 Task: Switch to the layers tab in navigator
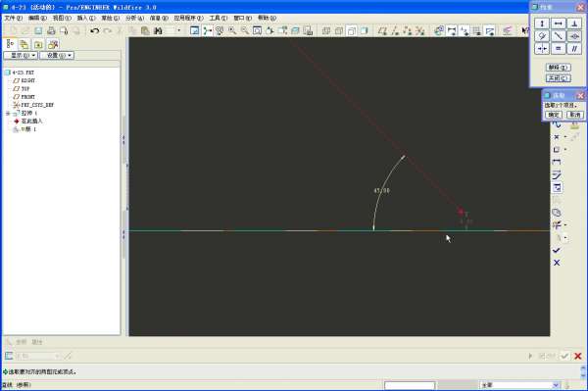[24, 45]
